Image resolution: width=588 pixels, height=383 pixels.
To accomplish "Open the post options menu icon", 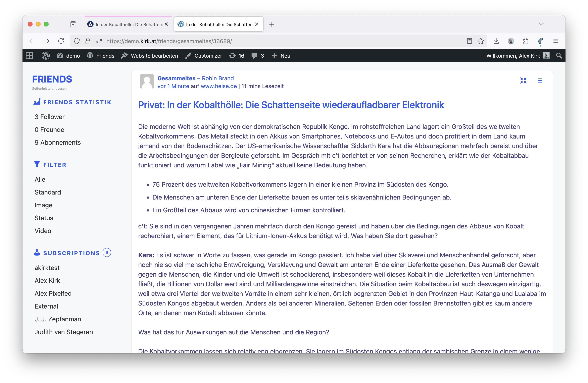I will pyautogui.click(x=540, y=80).
